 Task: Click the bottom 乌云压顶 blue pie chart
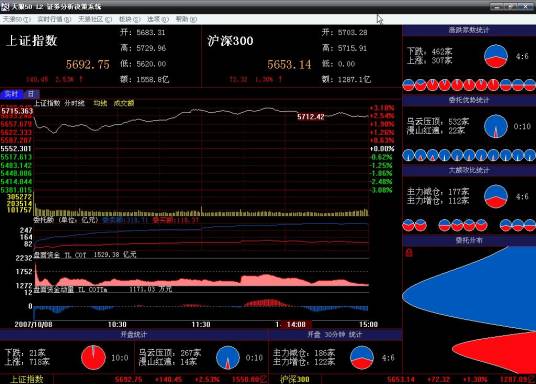click(228, 358)
